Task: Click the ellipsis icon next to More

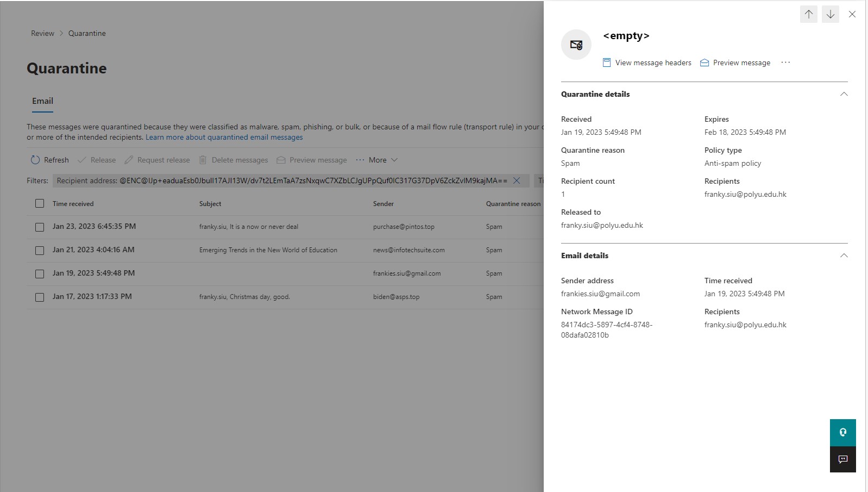Action: 360,160
